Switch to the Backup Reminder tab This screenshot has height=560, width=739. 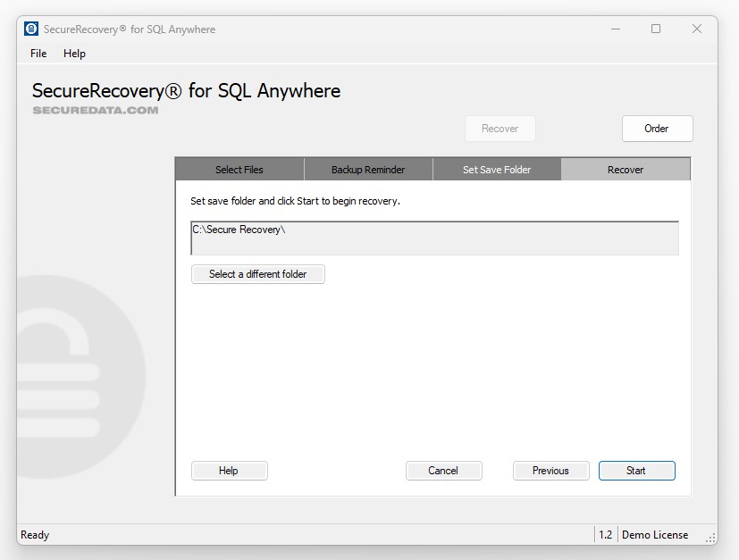(367, 169)
